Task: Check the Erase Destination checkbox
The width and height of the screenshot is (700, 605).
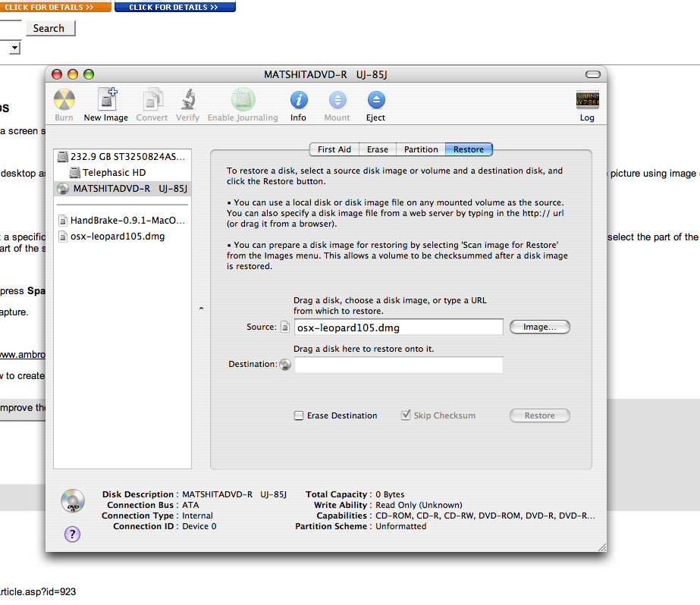Action: pyautogui.click(x=299, y=415)
